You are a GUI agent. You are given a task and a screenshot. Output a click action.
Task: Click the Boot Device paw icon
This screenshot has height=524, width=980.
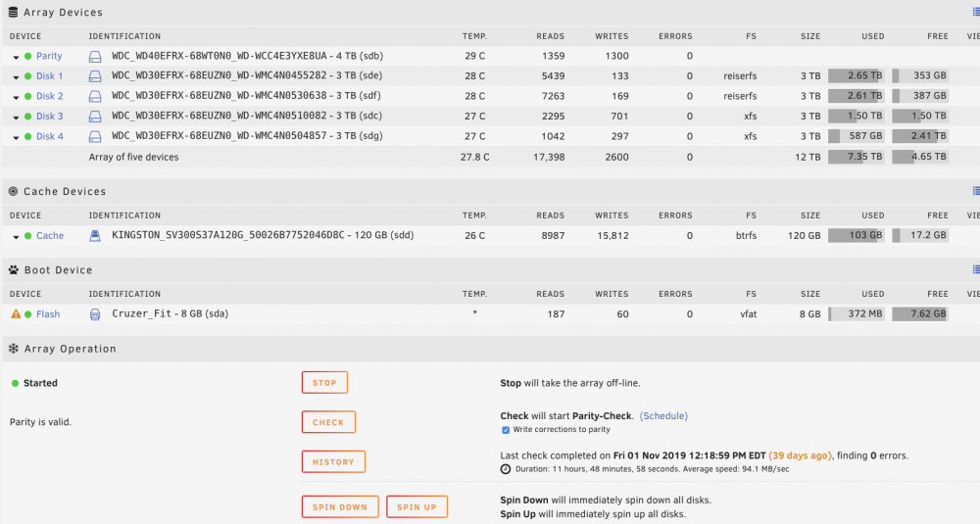[x=13, y=269]
